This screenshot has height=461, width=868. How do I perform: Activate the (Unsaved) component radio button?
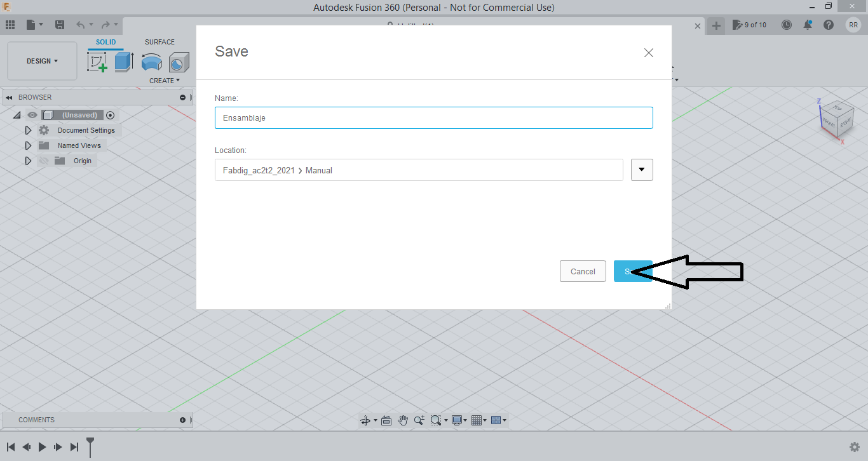pos(111,115)
